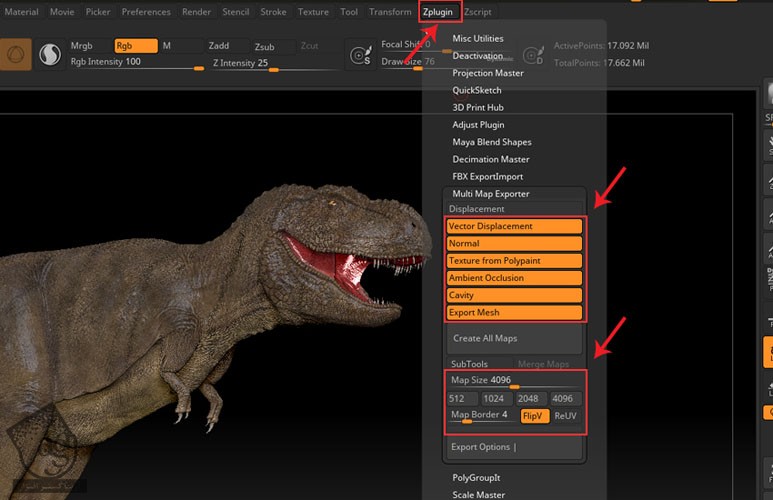
Task: Click the circular S icon near Focal Shift
Action: tap(361, 56)
